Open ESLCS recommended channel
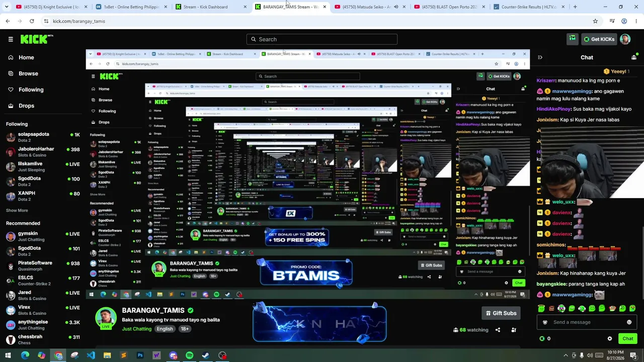 pyautogui.click(x=43, y=281)
